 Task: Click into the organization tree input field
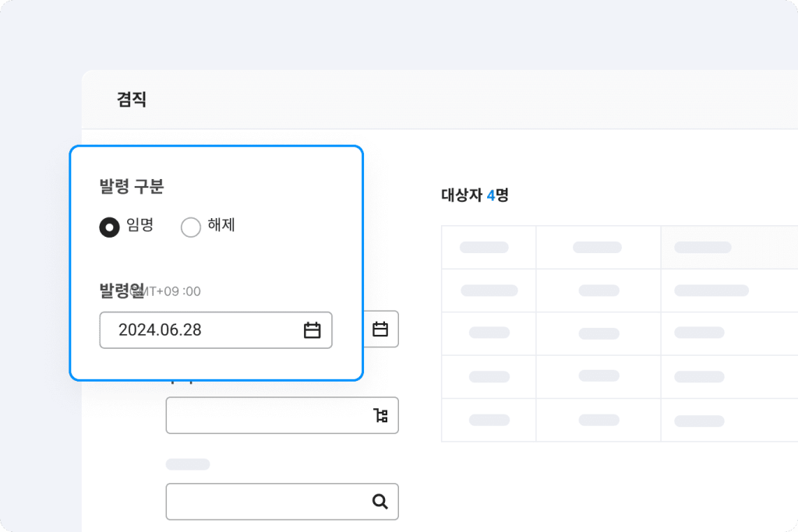(x=265, y=415)
